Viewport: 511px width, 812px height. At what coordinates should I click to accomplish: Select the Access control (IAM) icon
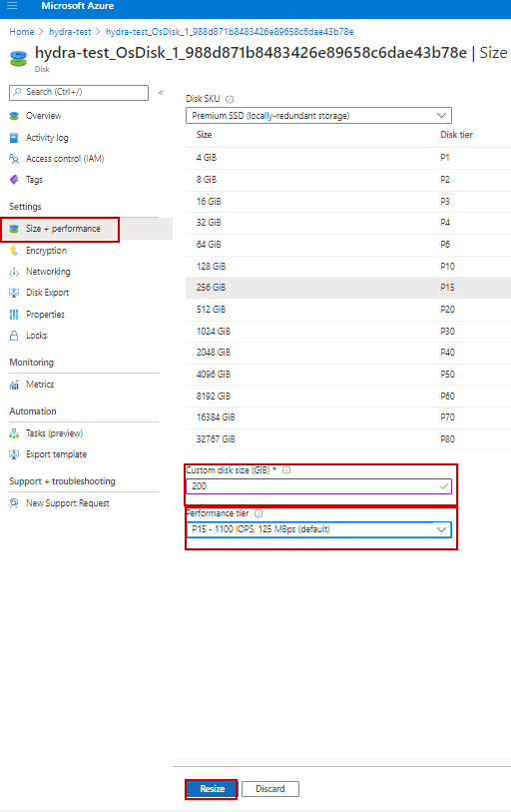14,159
